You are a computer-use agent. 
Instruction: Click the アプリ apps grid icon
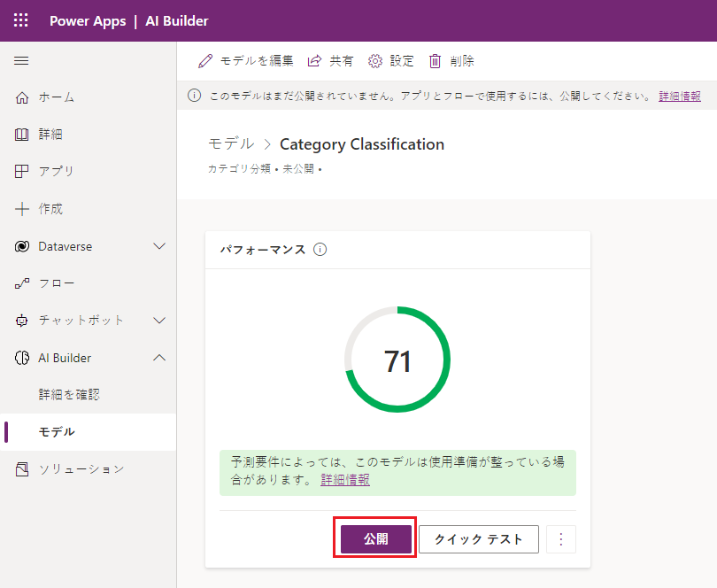(x=21, y=171)
